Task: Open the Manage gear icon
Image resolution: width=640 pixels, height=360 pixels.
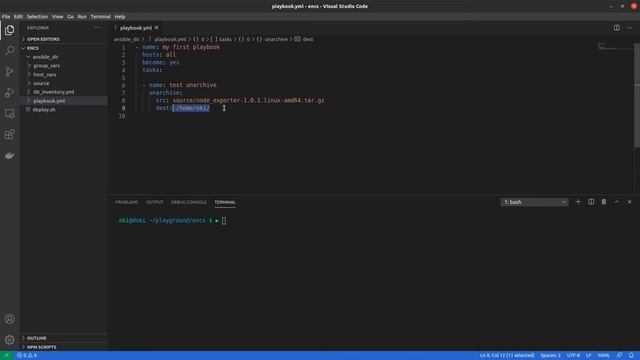Action: [9, 340]
